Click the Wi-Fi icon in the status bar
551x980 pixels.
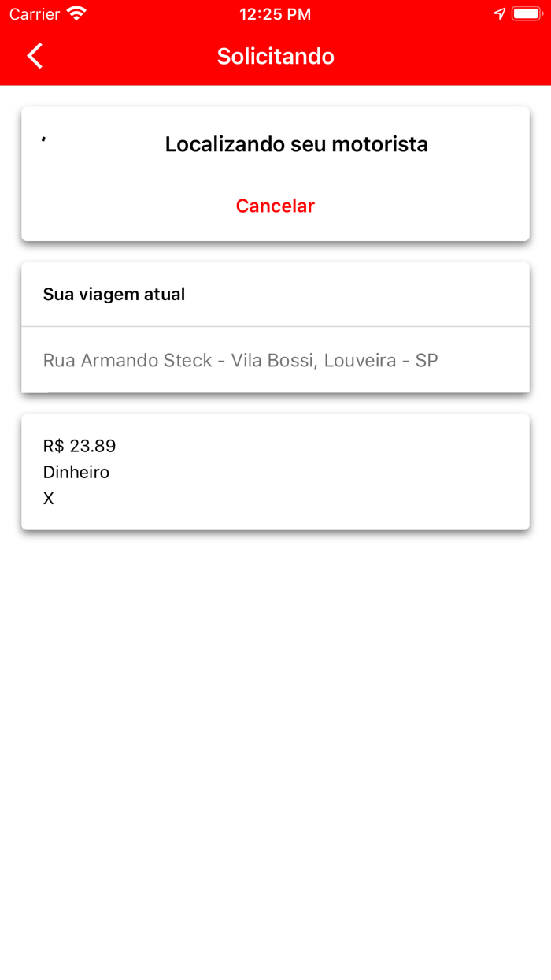(76, 13)
